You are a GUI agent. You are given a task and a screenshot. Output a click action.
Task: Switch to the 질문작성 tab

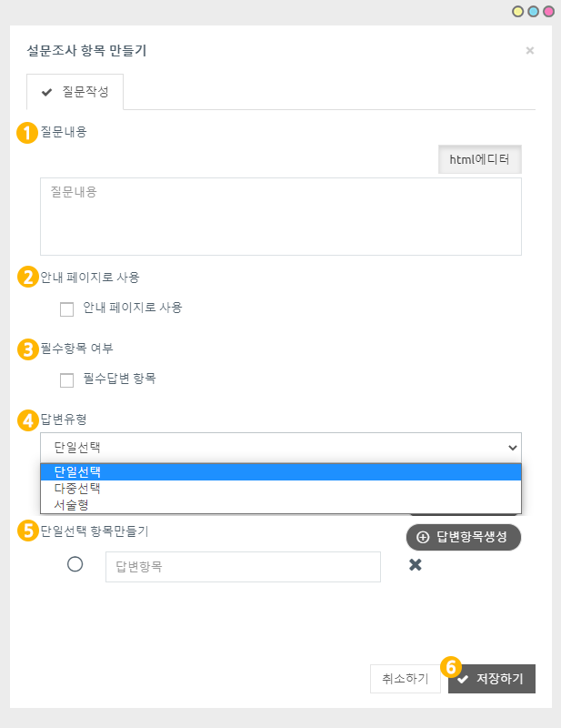point(75,92)
